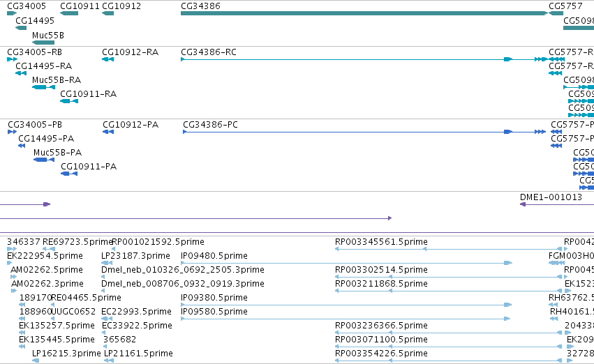Viewport: 594px width, 364px height.
Task: Select the EK222954.5prime EST label
Action: point(45,255)
